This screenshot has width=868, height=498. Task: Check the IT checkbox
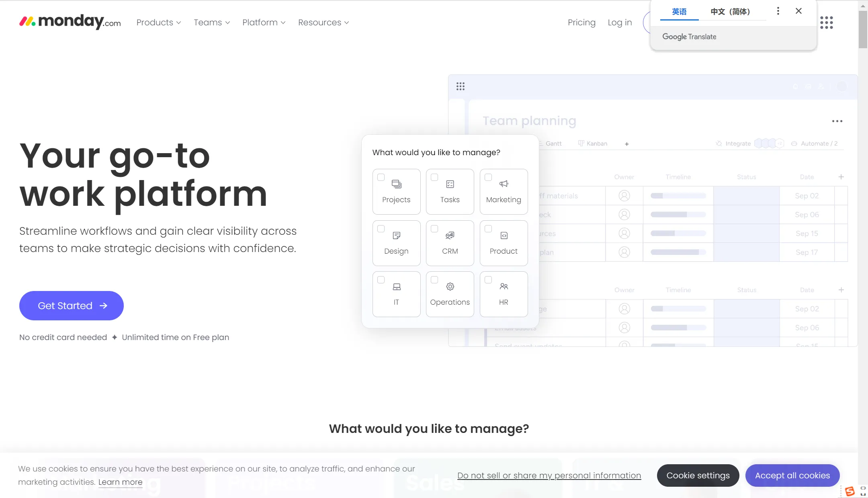(381, 280)
